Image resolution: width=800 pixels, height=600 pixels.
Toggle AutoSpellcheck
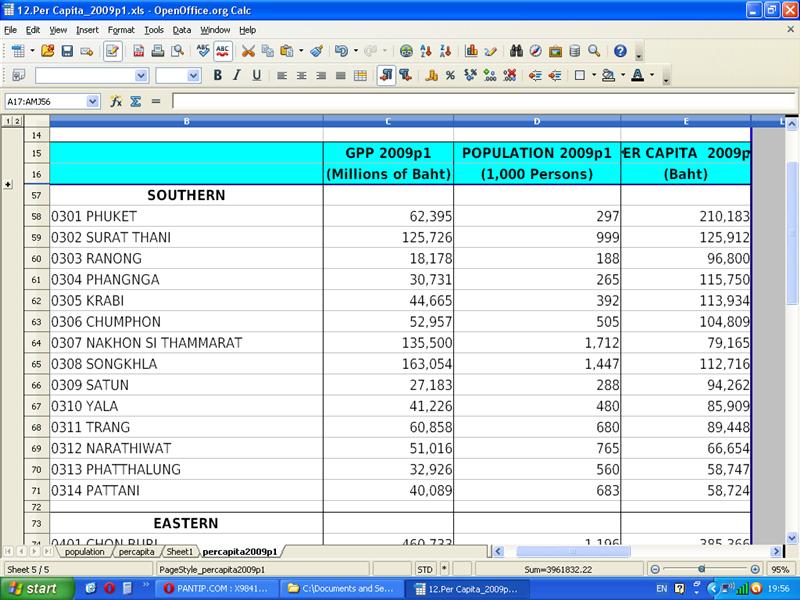point(222,51)
